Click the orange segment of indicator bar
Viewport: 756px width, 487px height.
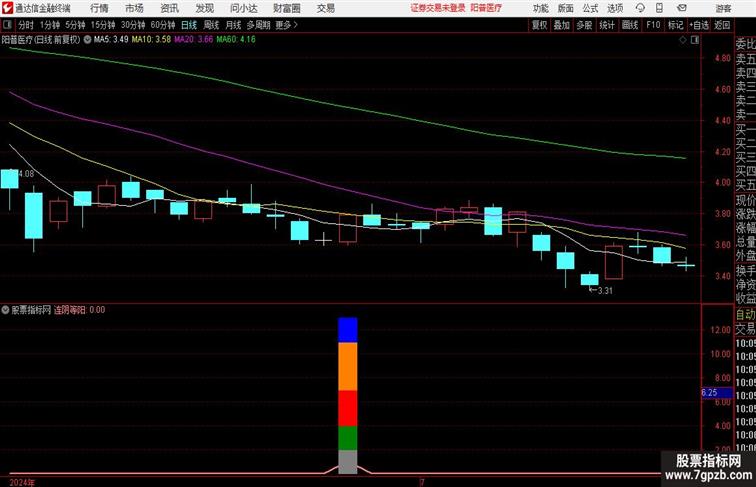[348, 366]
